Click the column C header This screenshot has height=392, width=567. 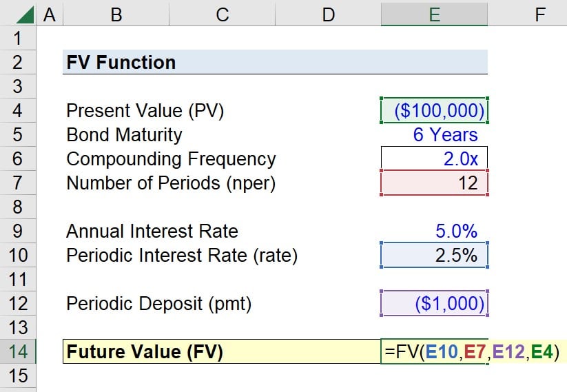click(x=222, y=13)
